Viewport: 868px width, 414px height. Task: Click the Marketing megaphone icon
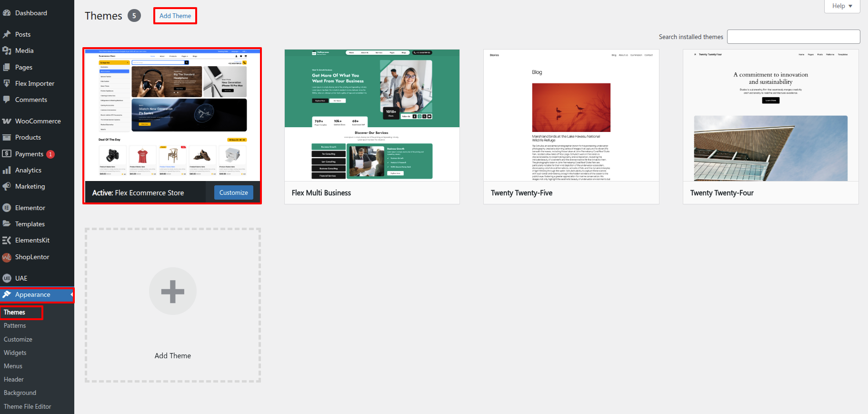pos(7,186)
